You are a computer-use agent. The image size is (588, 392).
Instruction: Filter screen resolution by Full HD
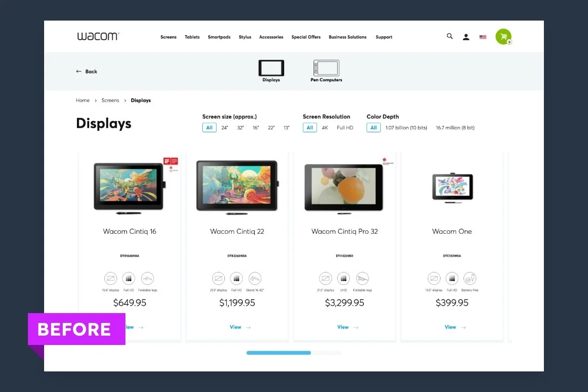[345, 127]
